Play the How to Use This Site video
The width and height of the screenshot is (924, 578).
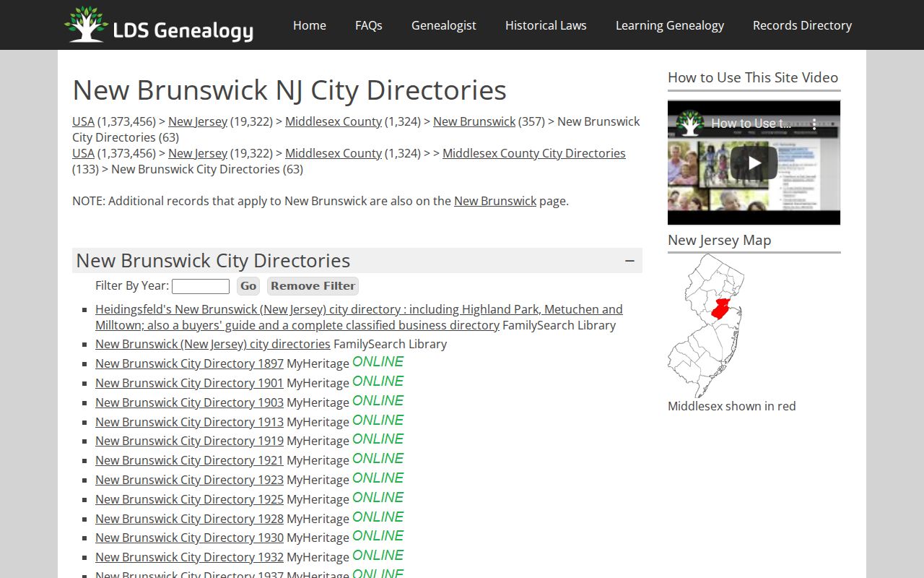754,163
